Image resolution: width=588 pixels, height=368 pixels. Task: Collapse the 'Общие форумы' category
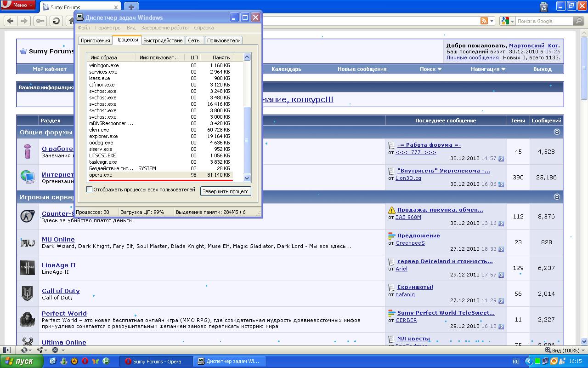[557, 132]
